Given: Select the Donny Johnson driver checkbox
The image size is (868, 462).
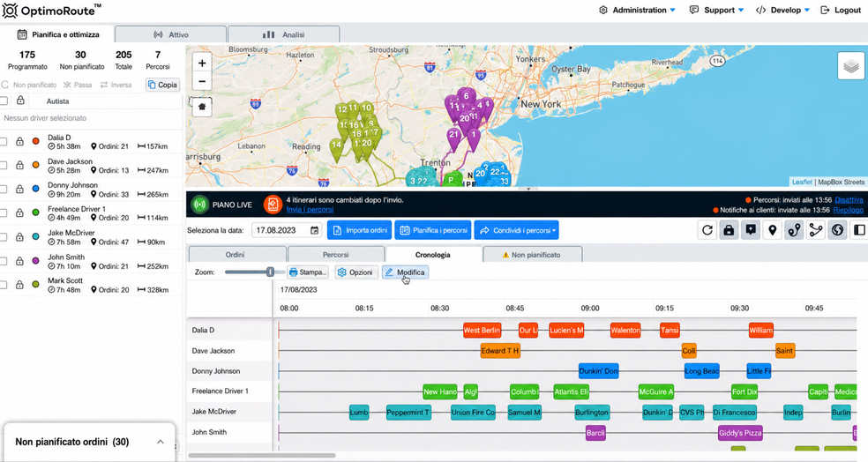Looking at the screenshot, I should pyautogui.click(x=4, y=190).
